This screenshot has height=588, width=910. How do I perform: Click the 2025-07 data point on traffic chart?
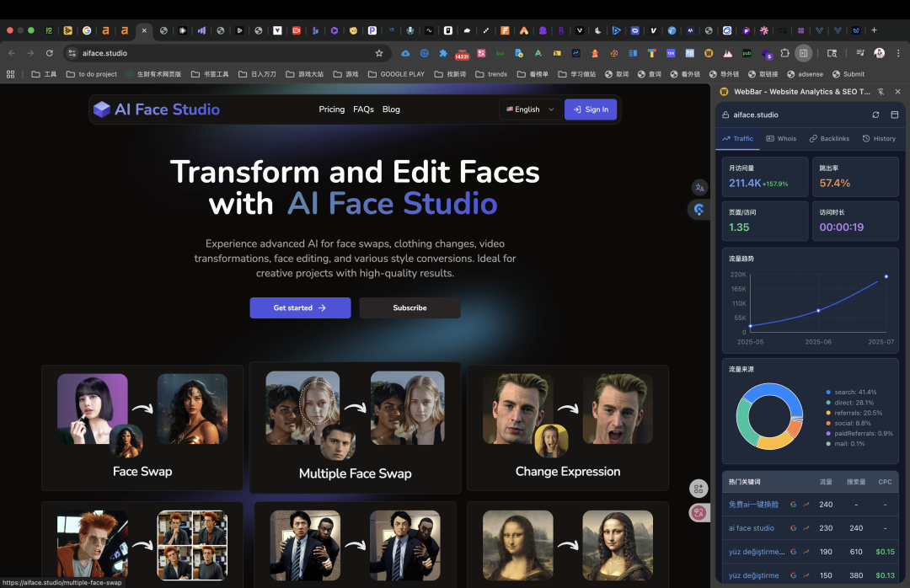(886, 277)
